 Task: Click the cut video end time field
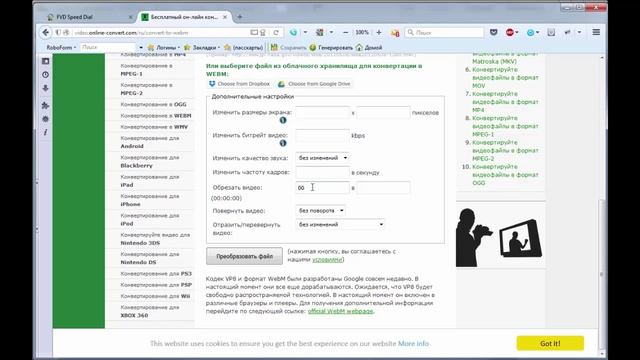(x=383, y=188)
